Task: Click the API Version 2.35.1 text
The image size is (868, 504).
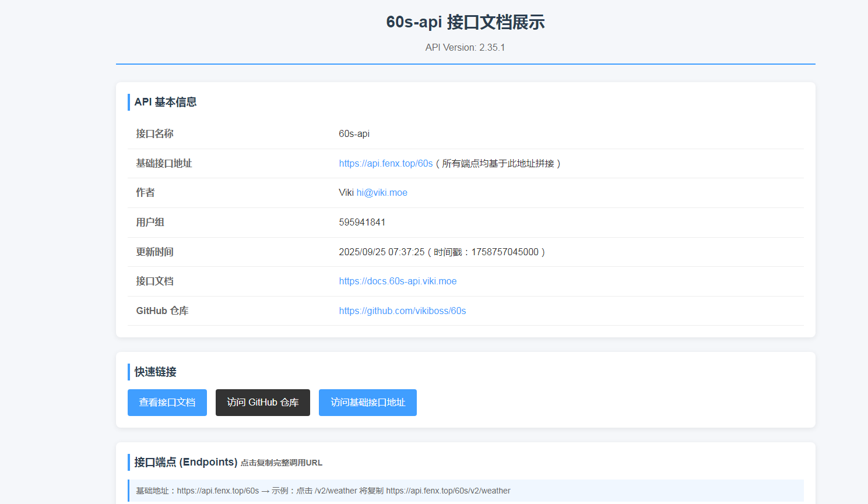Action: click(x=465, y=48)
